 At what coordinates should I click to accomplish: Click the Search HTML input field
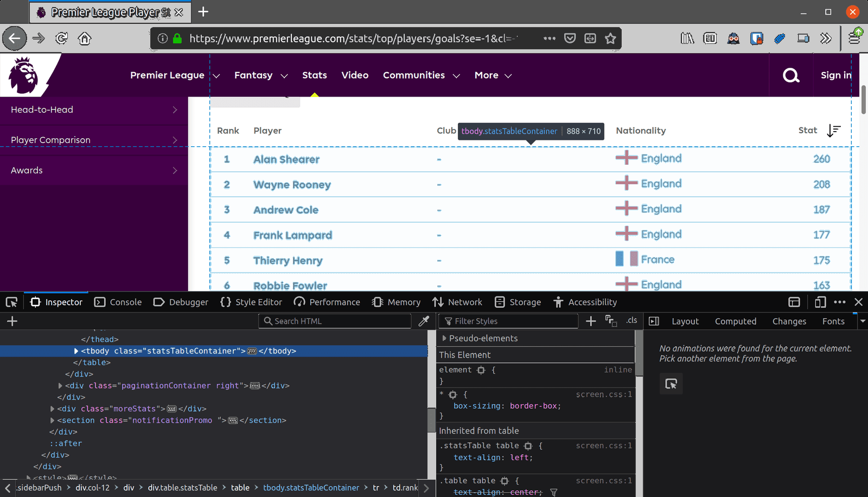[334, 321]
